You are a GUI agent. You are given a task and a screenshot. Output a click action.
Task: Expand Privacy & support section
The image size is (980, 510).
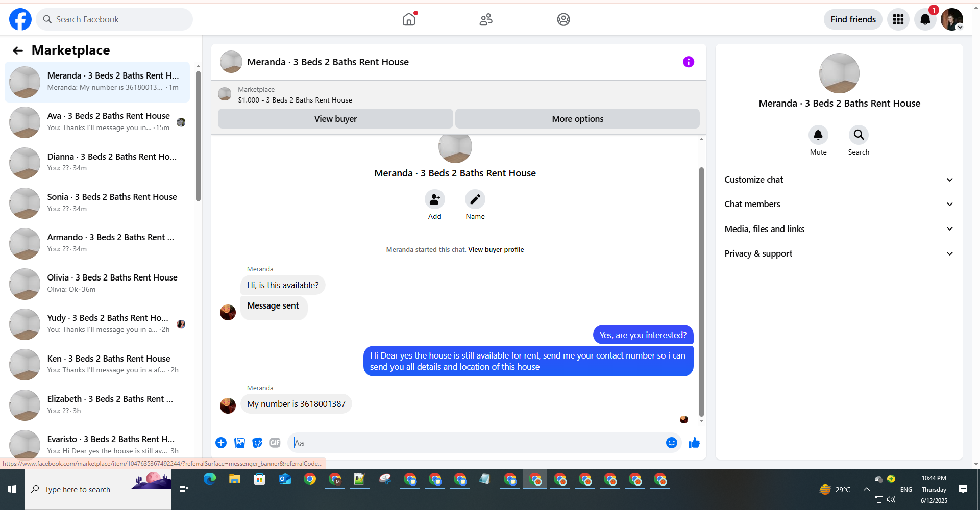click(839, 253)
